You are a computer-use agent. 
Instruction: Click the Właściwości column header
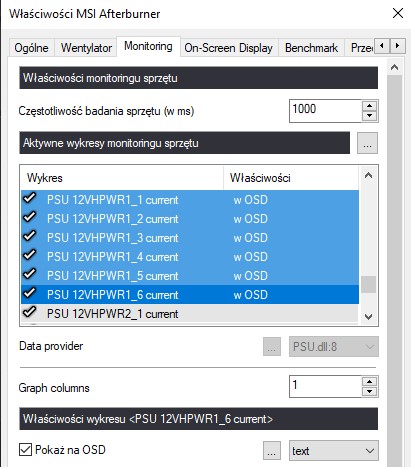pos(291,178)
